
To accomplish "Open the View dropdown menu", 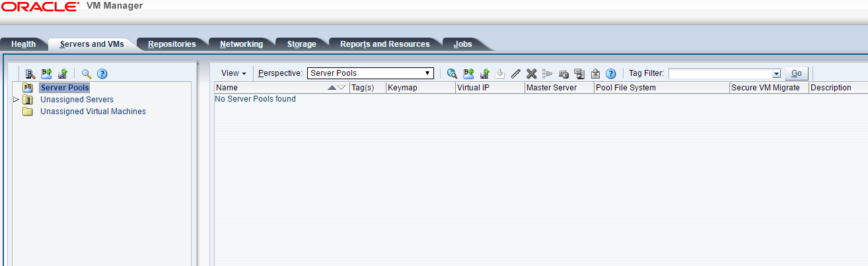I will click(x=233, y=73).
